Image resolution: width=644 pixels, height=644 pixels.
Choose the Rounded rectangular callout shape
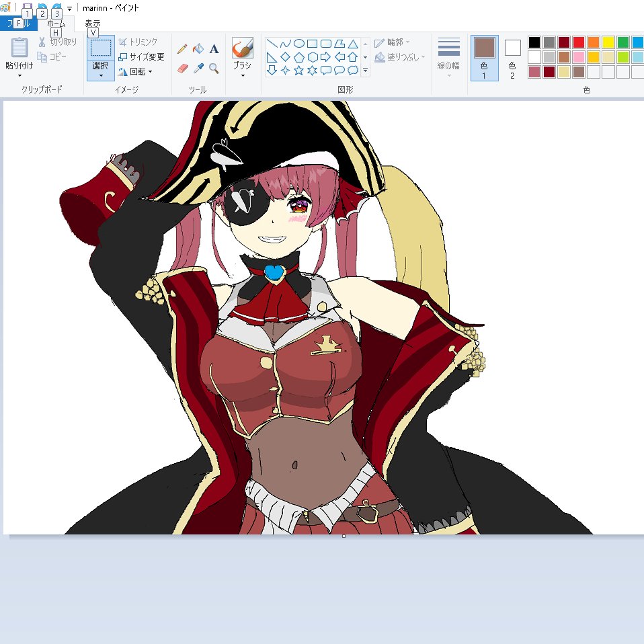(325, 70)
